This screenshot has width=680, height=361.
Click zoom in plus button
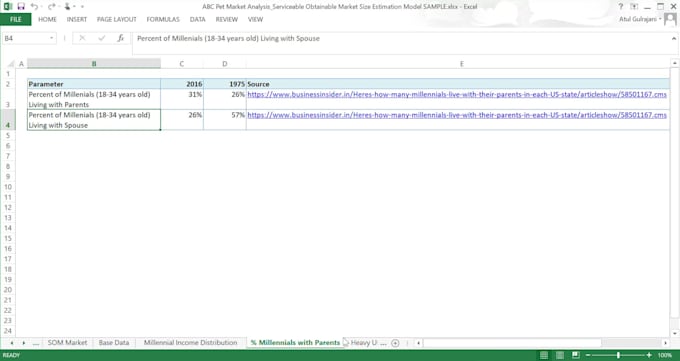tap(649, 355)
